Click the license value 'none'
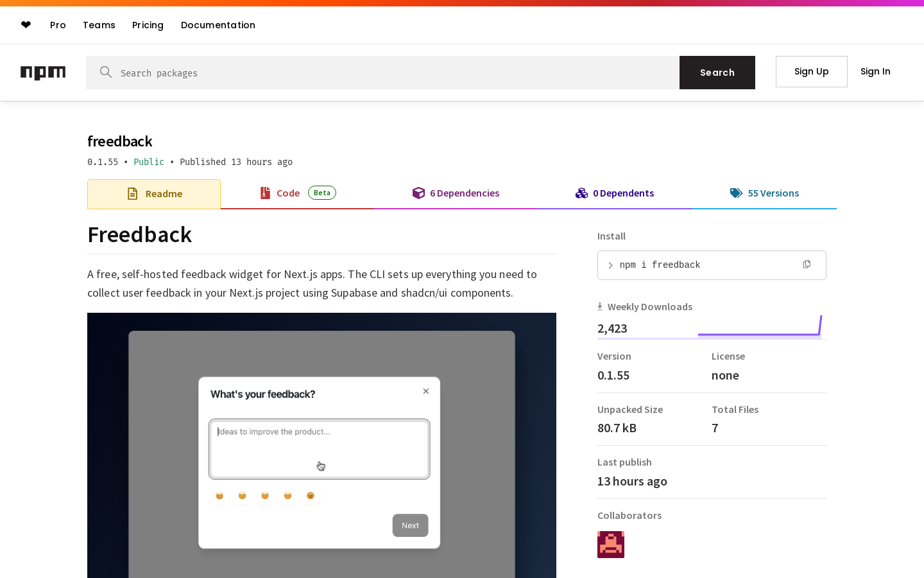924x578 pixels. [x=725, y=376]
